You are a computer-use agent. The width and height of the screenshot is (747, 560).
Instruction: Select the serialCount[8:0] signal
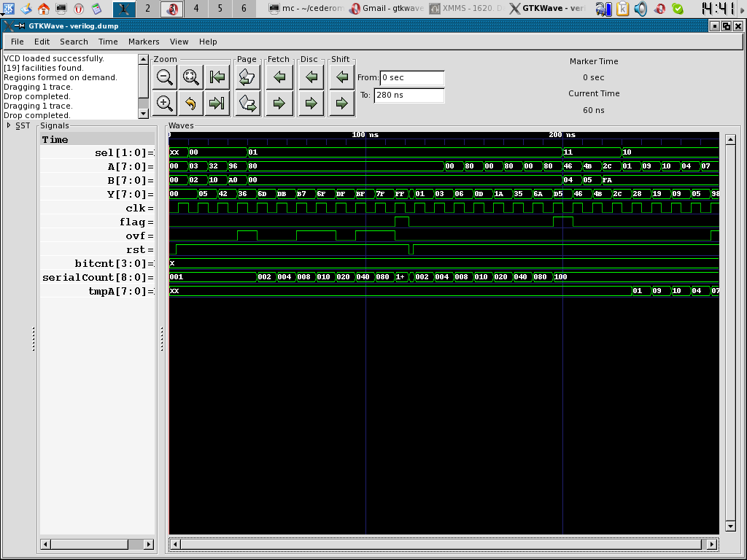(x=98, y=277)
